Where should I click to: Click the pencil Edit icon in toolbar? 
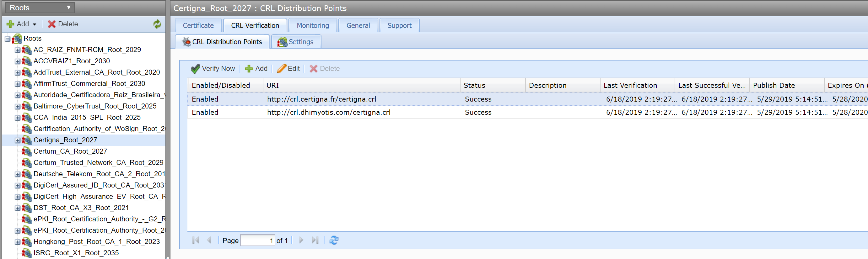[281, 69]
